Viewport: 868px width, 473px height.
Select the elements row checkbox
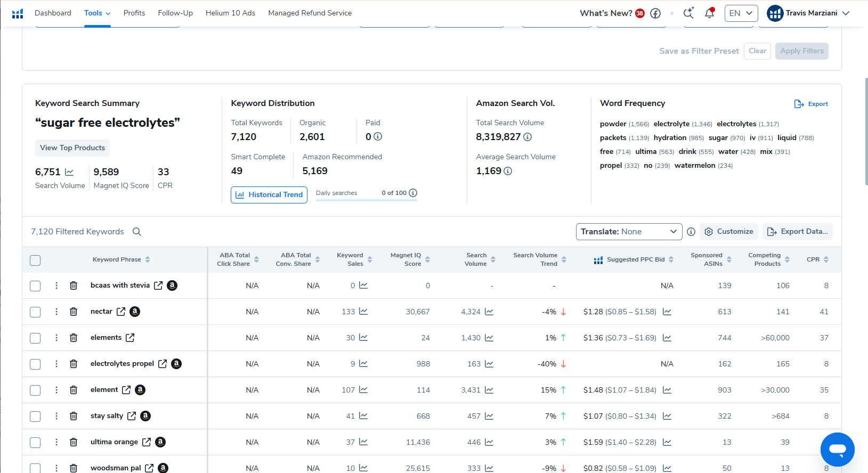[x=35, y=338]
